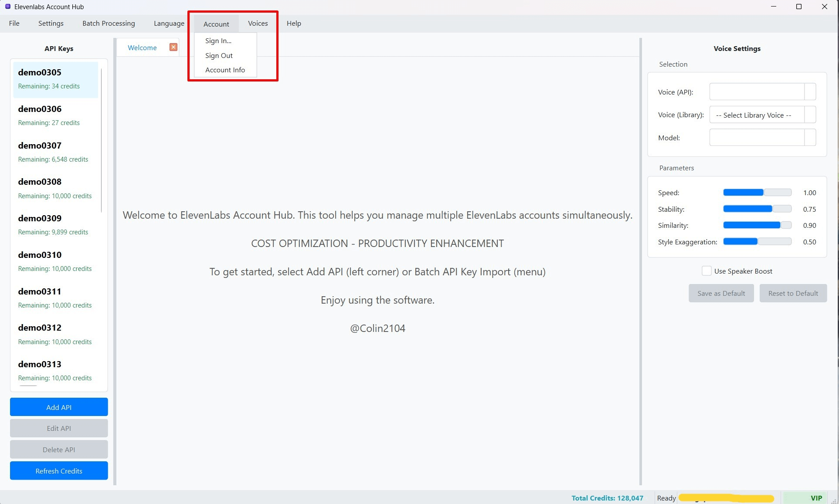839x504 pixels.
Task: Click the Delete API button
Action: point(59,450)
